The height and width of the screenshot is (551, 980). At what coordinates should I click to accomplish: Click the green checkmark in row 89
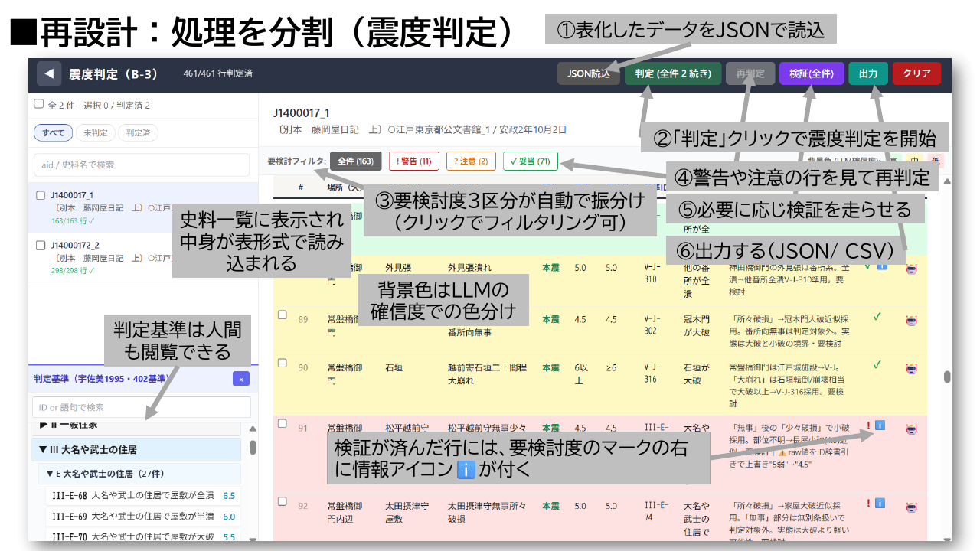877,315
